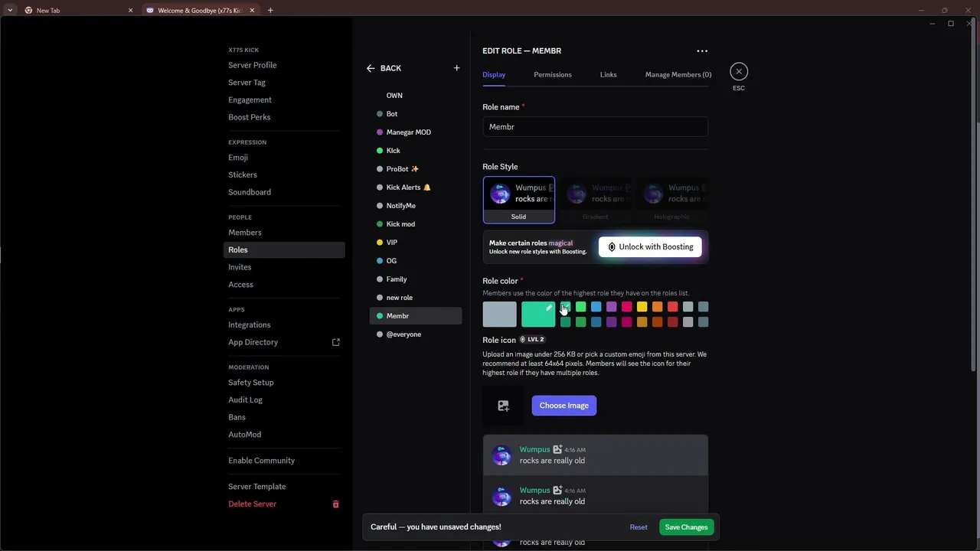Select the Bot role

point(416,114)
